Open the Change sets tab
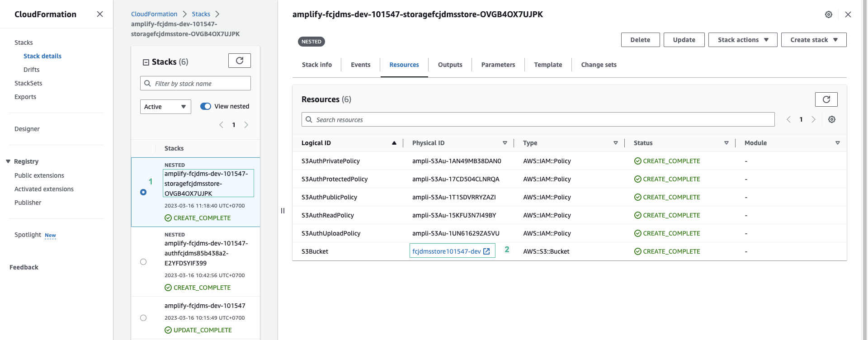The width and height of the screenshot is (868, 340). tap(599, 65)
